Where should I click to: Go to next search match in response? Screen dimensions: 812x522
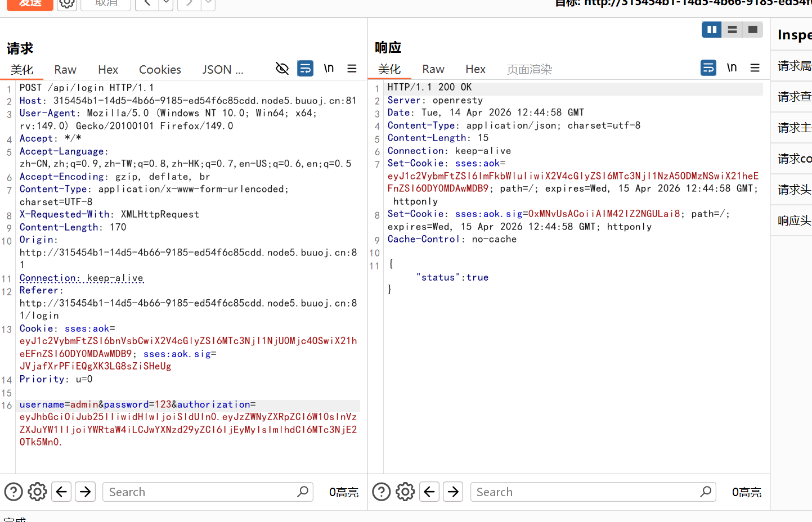[x=453, y=492]
